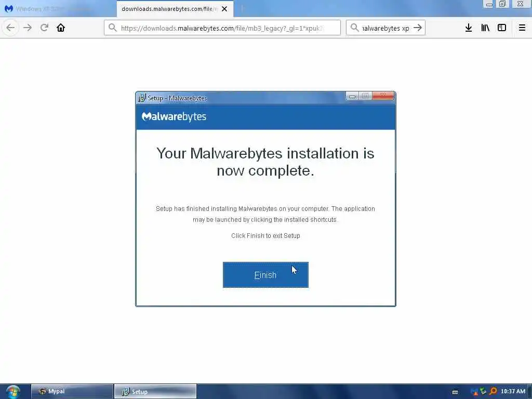Click the orange magnifier tray icon
The height and width of the screenshot is (399, 532).
(x=493, y=391)
